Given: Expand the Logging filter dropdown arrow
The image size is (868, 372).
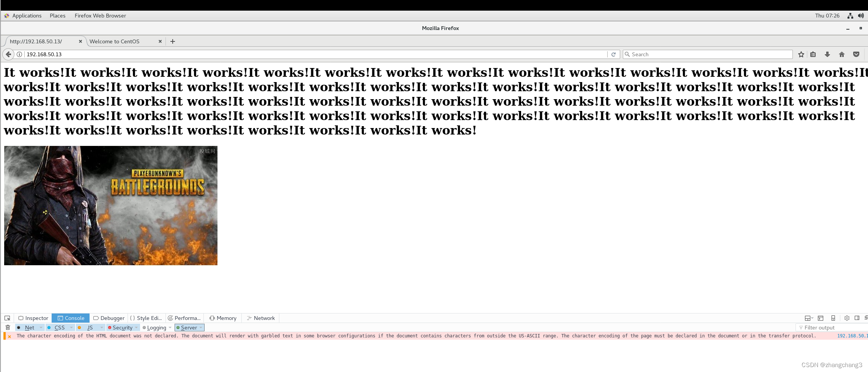Looking at the screenshot, I should [x=170, y=328].
